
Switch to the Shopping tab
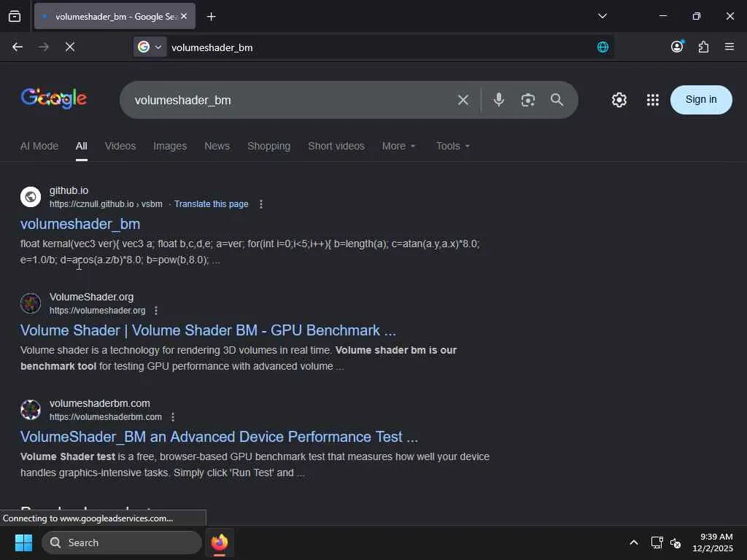click(268, 146)
